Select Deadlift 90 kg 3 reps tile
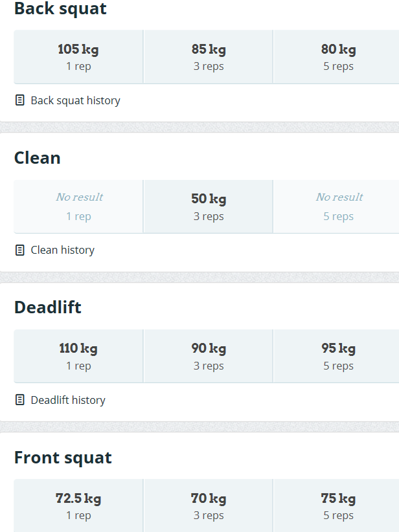This screenshot has width=399, height=532. pyautogui.click(x=208, y=356)
